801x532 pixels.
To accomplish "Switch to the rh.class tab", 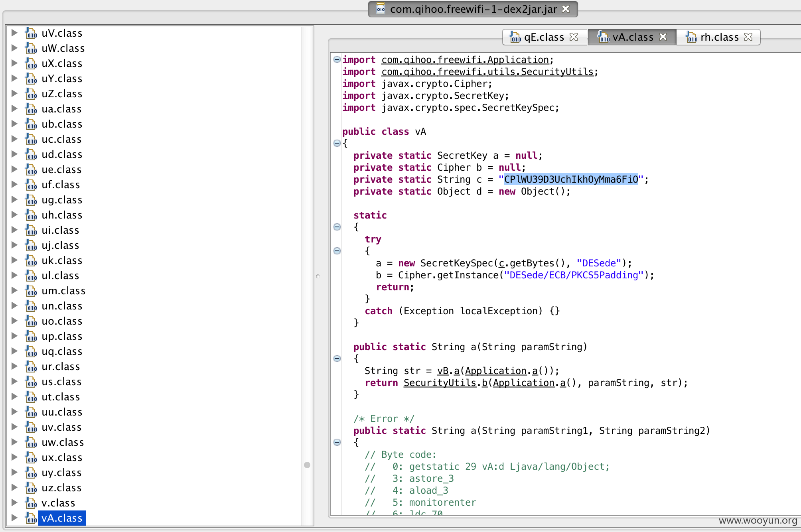I will tap(719, 37).
